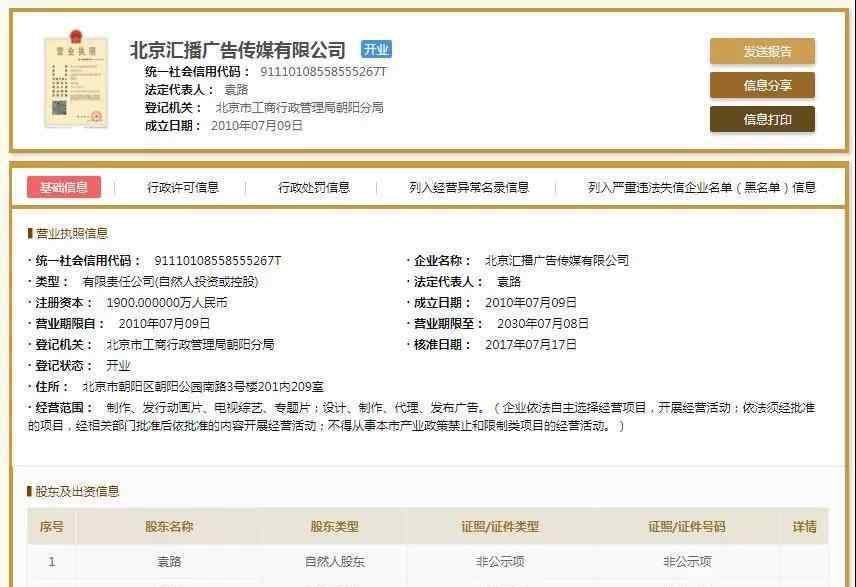Click the 登记机关 value in the top summary card
856x587 pixels.
coord(299,108)
